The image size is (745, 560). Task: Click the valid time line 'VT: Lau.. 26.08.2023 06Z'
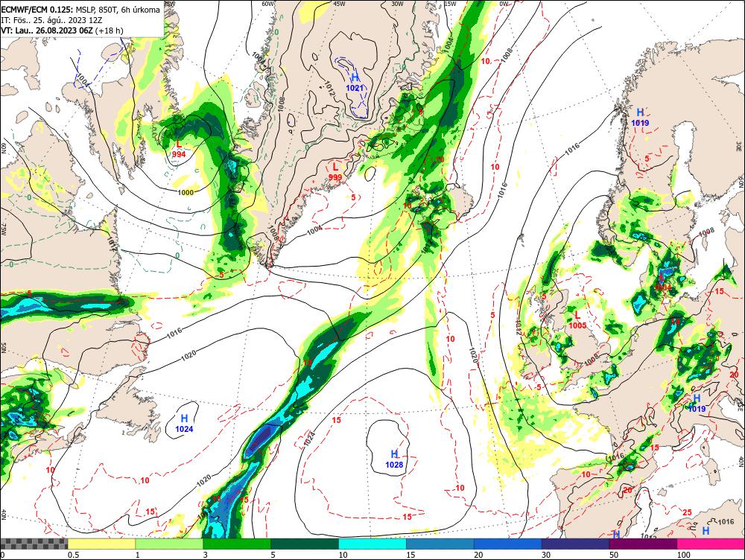pyautogui.click(x=47, y=31)
